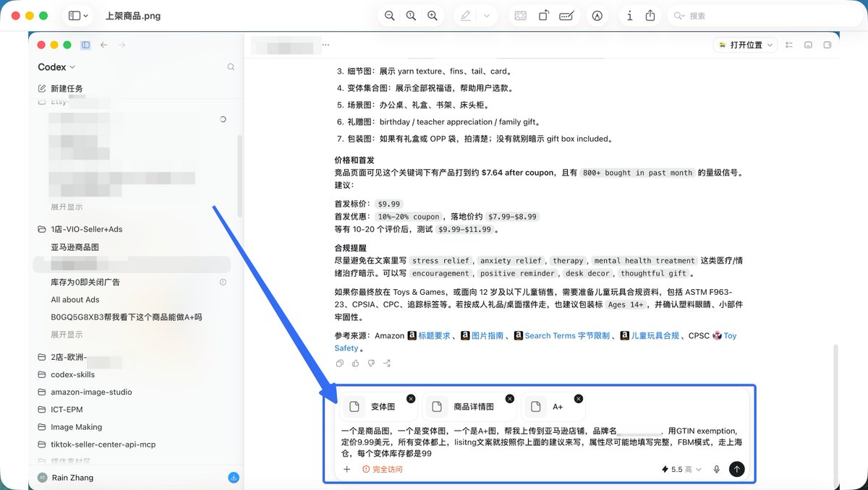Open the ICT-EPM folder

tap(60, 409)
